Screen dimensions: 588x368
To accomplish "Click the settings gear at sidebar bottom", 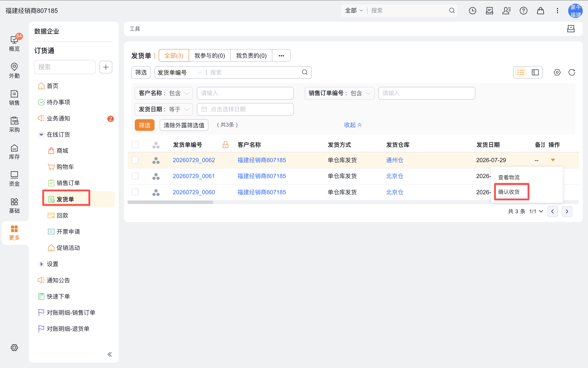I will [14, 348].
